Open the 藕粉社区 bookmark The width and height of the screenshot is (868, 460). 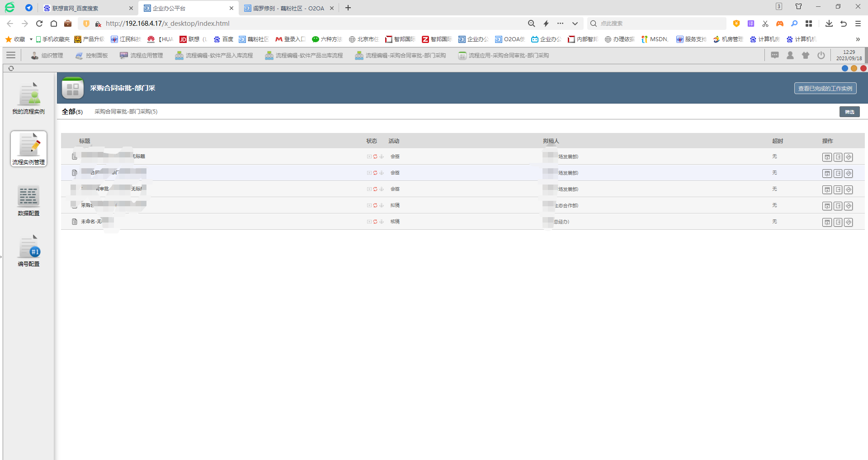(x=254, y=39)
